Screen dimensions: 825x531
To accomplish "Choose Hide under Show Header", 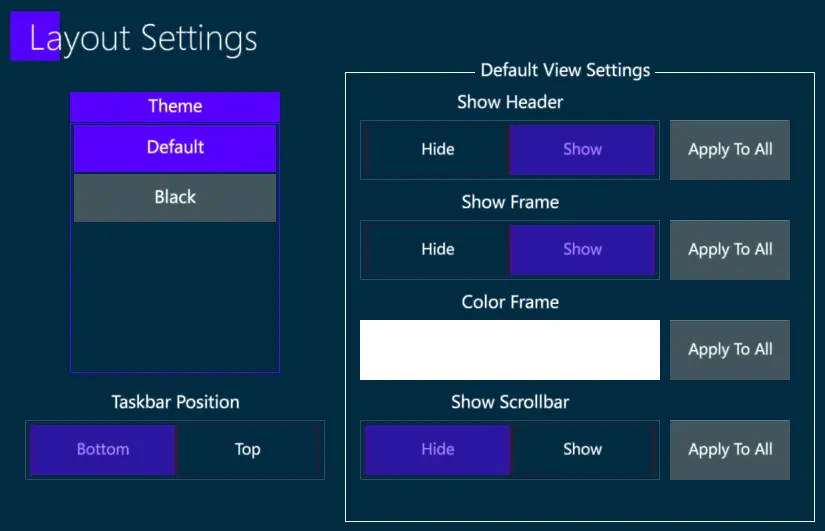I will coord(437,149).
